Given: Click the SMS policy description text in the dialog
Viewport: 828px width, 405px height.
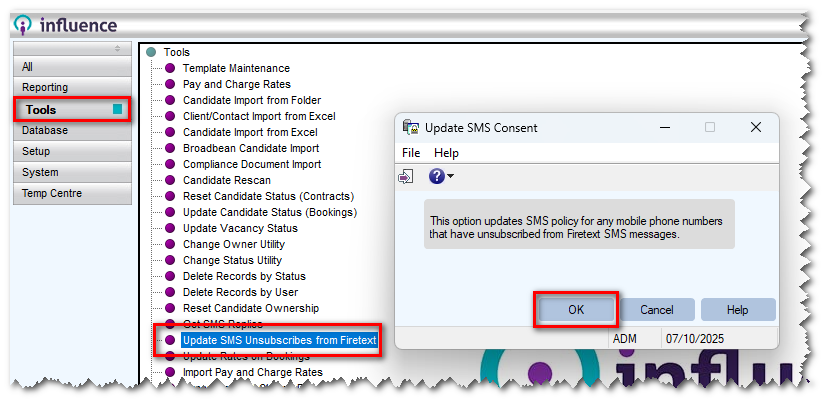Looking at the screenshot, I should point(576,228).
